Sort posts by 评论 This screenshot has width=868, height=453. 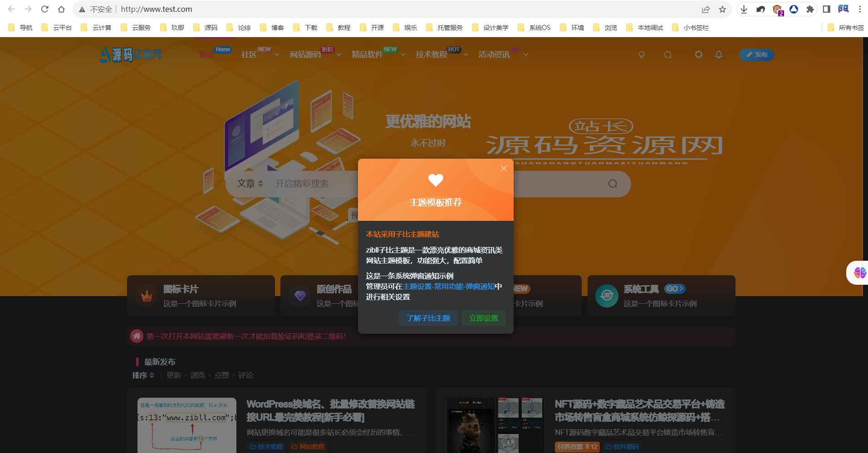[245, 375]
